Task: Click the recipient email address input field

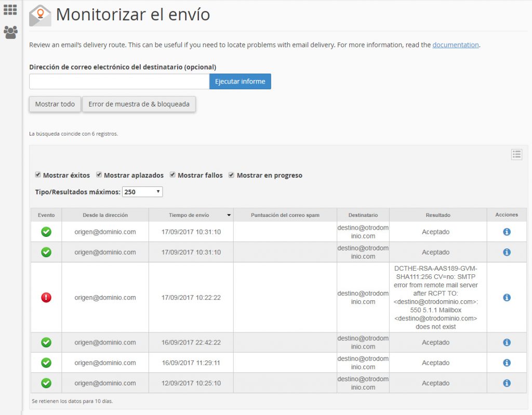Action: (118, 82)
